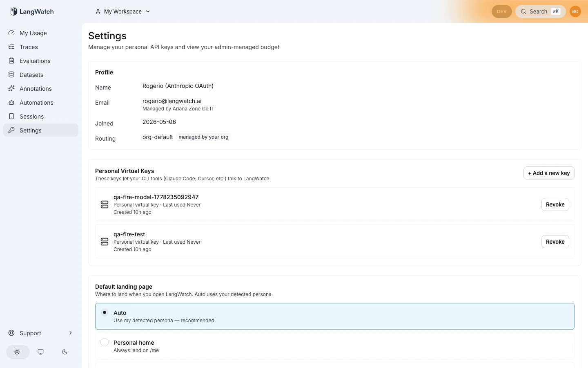588x368 pixels.
Task: Switch to light theme sun icon
Action: (17, 352)
